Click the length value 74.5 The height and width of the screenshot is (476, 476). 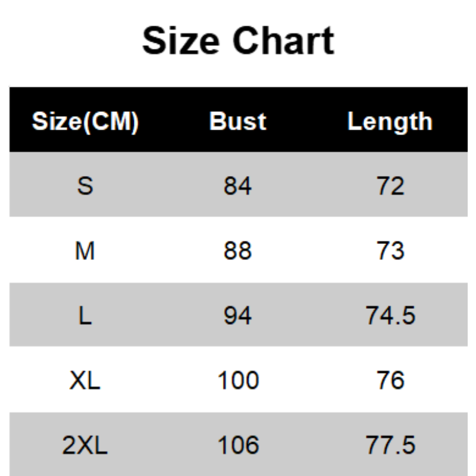(x=390, y=315)
